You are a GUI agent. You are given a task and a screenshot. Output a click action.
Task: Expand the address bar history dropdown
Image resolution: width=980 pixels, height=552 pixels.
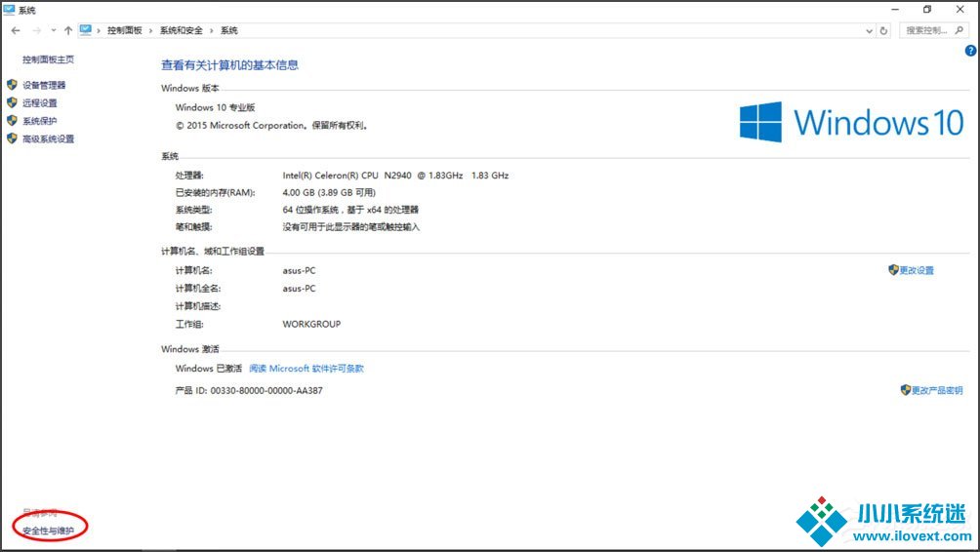[x=869, y=30]
